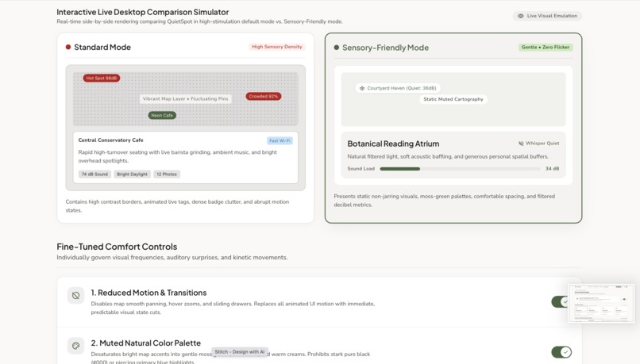640x364 pixels.
Task: Click the Whisper Quiet muted speaker icon
Action: (x=521, y=144)
